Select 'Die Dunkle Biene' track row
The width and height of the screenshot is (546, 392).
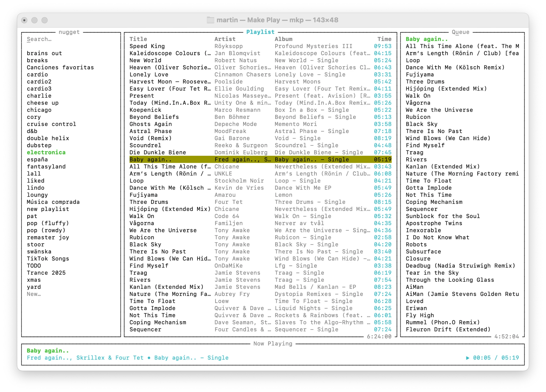click(x=260, y=152)
